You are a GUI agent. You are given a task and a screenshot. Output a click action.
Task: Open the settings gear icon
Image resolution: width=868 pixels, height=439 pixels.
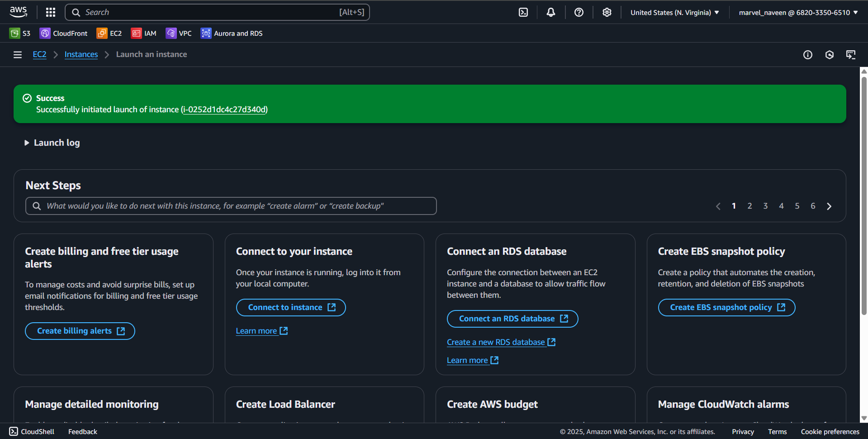607,12
